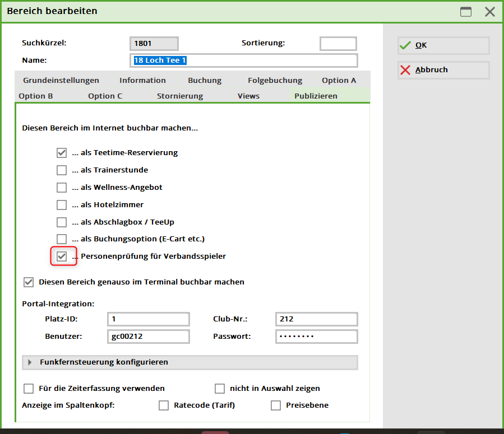Viewport: 504px width, 434px height.
Task: Enable Für die Zeiterfassung verwenden
Action: coord(29,388)
